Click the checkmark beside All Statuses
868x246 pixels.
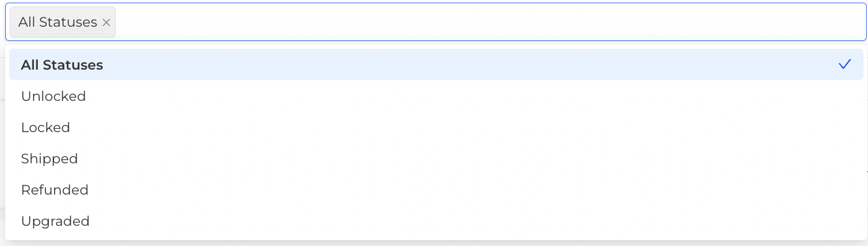pyautogui.click(x=845, y=64)
